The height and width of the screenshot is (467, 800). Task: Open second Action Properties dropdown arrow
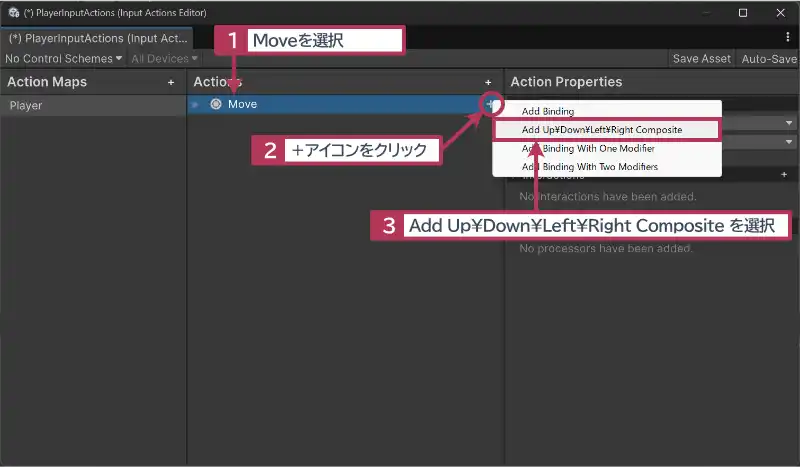tap(789, 142)
